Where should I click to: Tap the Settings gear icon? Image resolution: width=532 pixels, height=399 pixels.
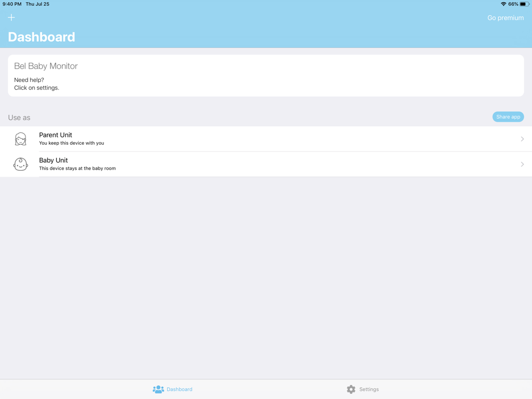(351, 389)
